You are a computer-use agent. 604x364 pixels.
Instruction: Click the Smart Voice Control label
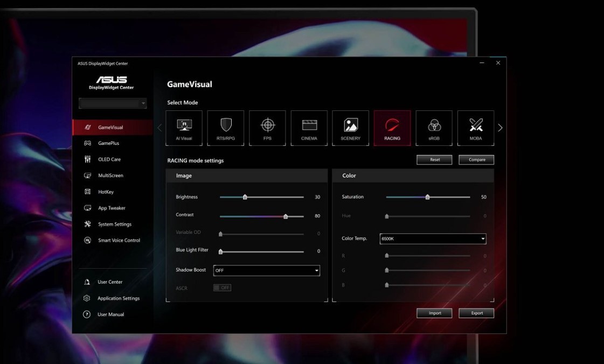click(x=119, y=240)
